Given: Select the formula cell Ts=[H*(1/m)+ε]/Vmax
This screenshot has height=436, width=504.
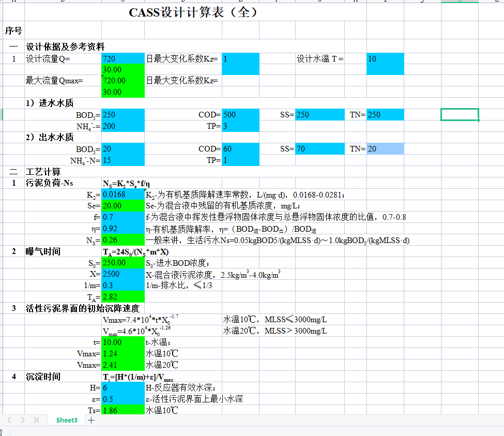Looking at the screenshot, I should point(138,377).
